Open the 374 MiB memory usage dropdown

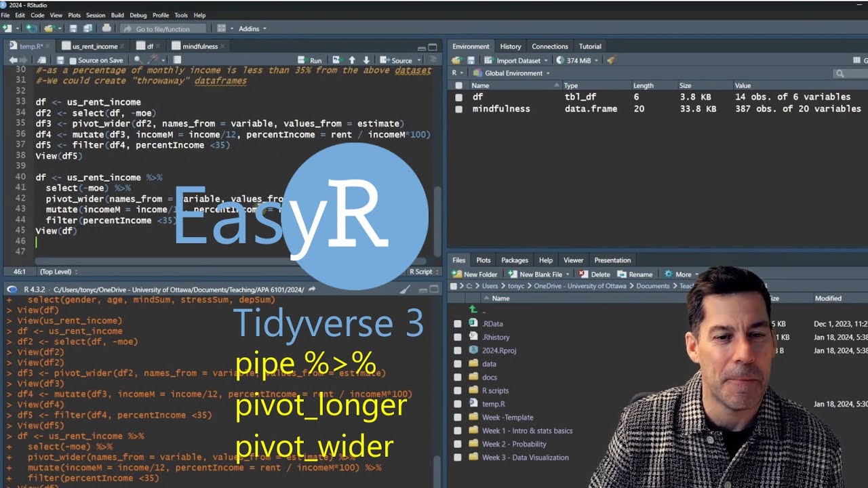click(577, 60)
